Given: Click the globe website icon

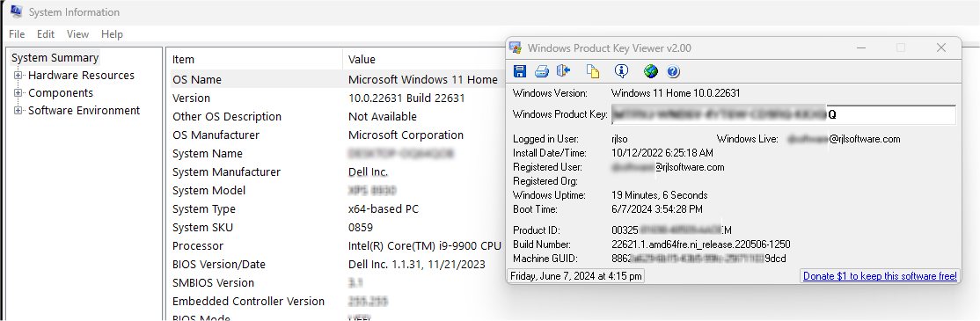Looking at the screenshot, I should pyautogui.click(x=651, y=71).
